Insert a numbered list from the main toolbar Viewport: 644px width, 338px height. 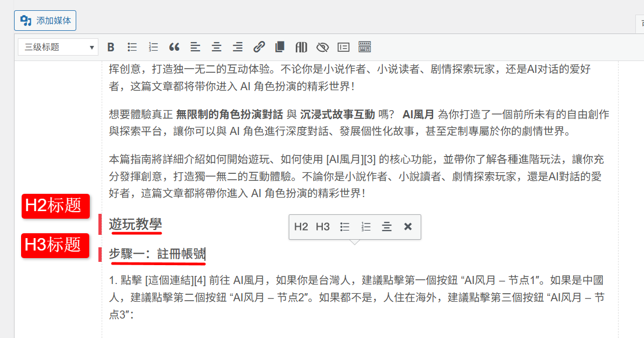(153, 47)
